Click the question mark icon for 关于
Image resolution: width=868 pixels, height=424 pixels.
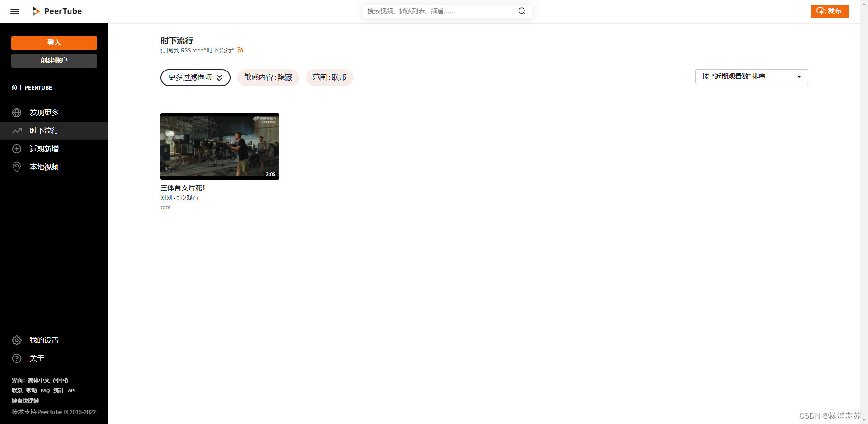click(x=17, y=358)
